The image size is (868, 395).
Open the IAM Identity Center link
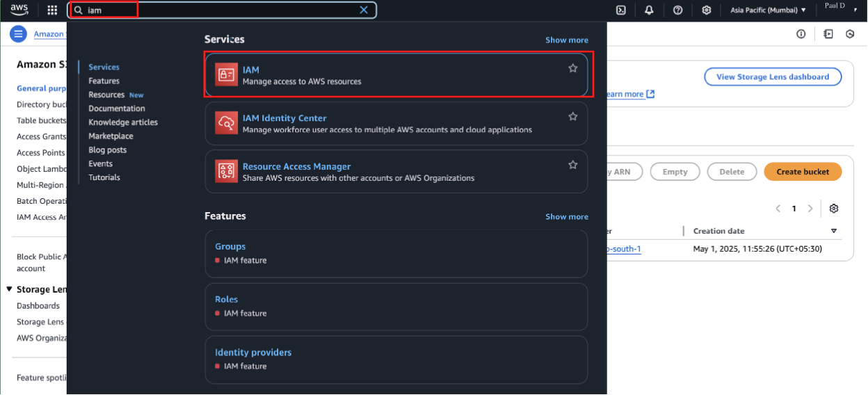(284, 118)
